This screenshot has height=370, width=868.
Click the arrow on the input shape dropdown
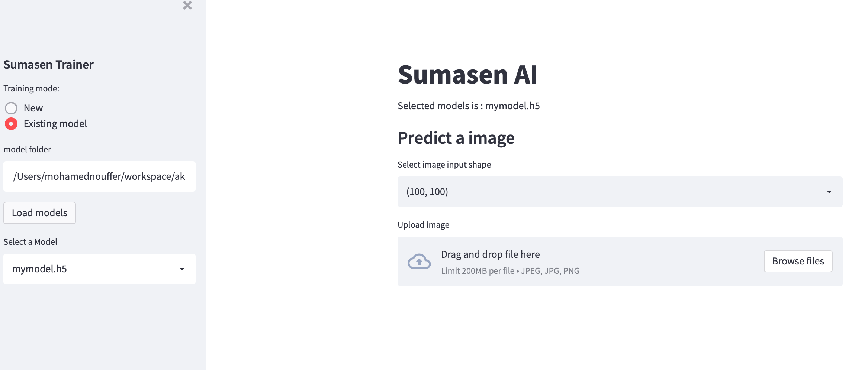829,192
